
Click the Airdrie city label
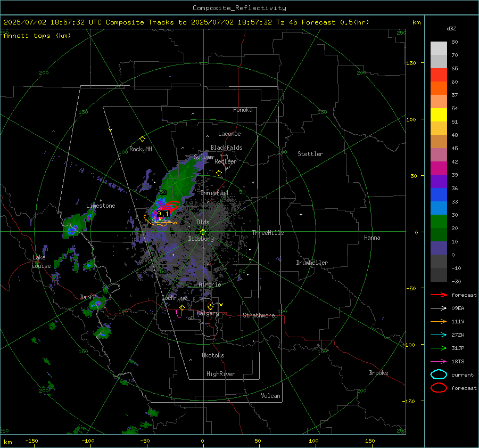210,284
